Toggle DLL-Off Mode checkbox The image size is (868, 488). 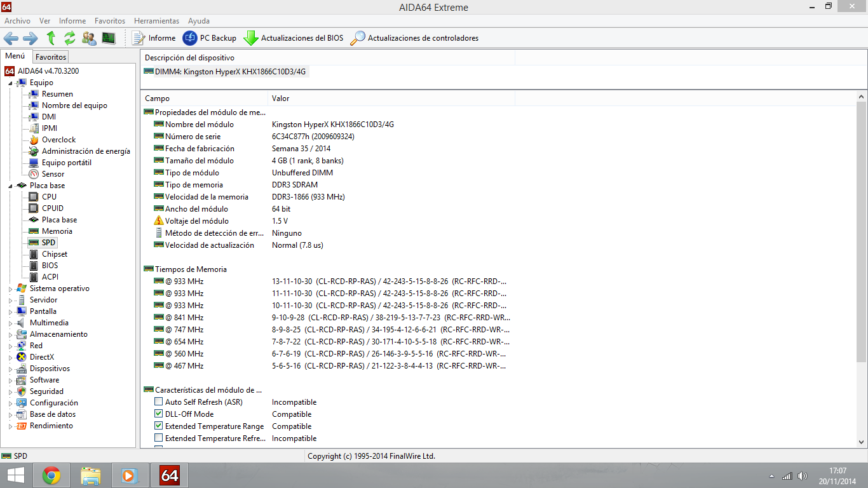click(x=158, y=414)
